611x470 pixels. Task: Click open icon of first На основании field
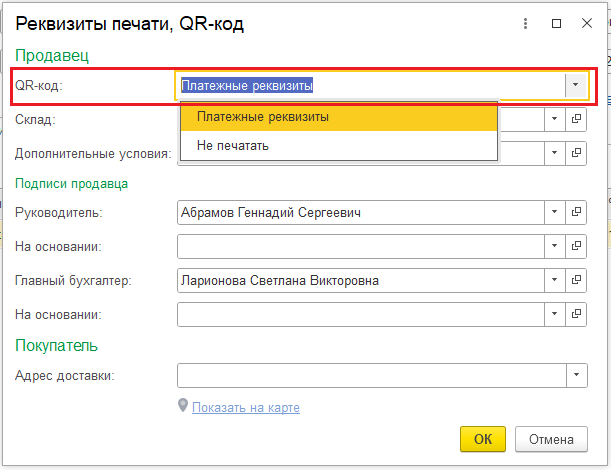(x=576, y=246)
